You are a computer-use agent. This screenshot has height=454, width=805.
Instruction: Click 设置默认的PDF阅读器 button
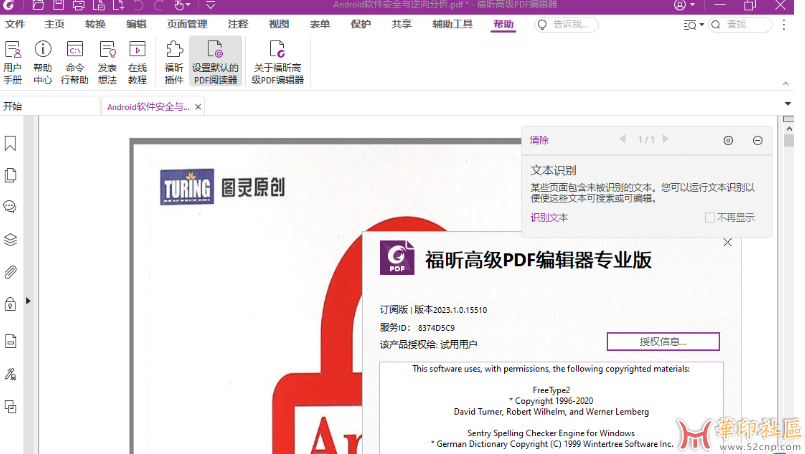(216, 62)
